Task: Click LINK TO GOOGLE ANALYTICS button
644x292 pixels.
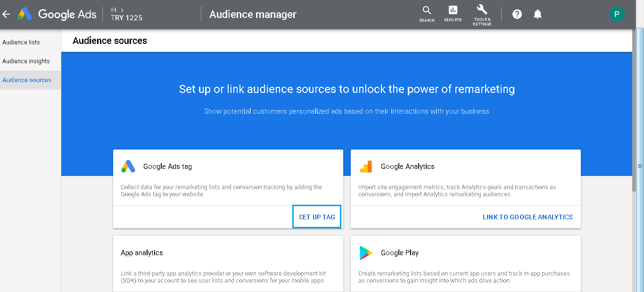Action: click(x=528, y=217)
